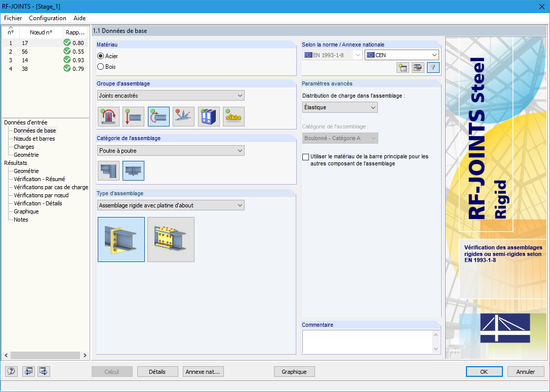Select the blue binders joint group icon
Image resolution: width=550 pixels, height=392 pixels.
(x=209, y=117)
